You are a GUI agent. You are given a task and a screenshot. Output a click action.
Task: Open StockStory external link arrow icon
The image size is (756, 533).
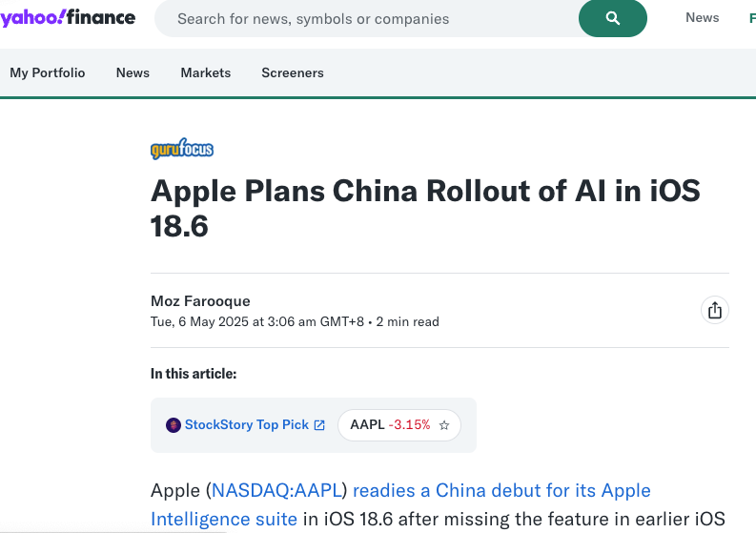pyautogui.click(x=319, y=425)
